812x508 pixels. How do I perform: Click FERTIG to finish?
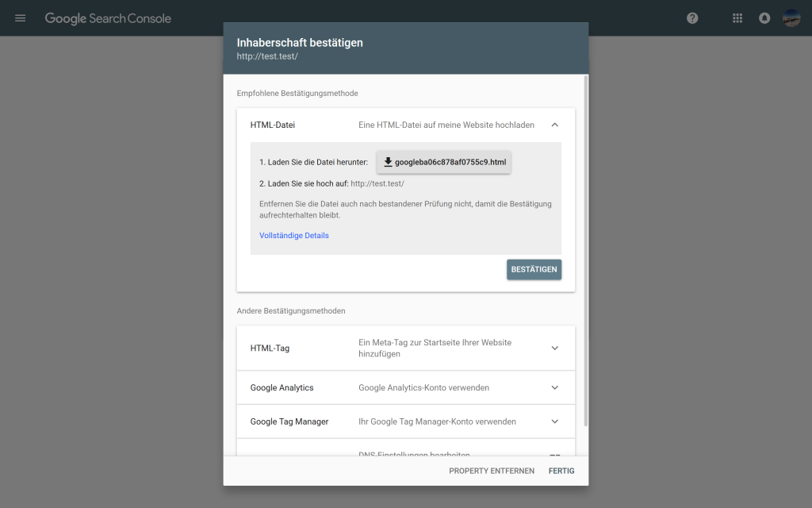(561, 470)
